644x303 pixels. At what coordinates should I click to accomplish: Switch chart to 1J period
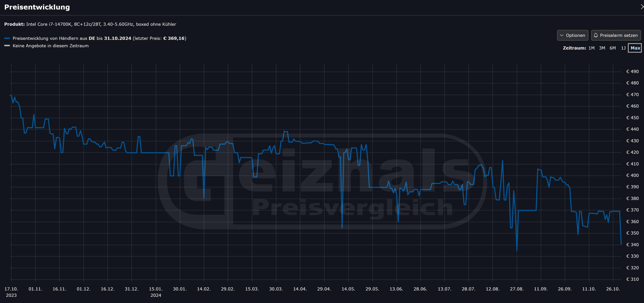click(623, 48)
